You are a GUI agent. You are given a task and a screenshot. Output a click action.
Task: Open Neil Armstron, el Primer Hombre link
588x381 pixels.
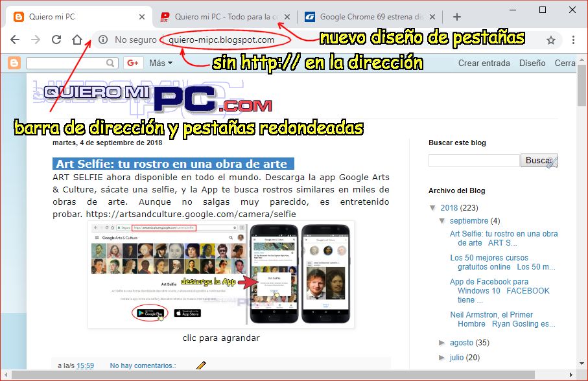[502, 319]
